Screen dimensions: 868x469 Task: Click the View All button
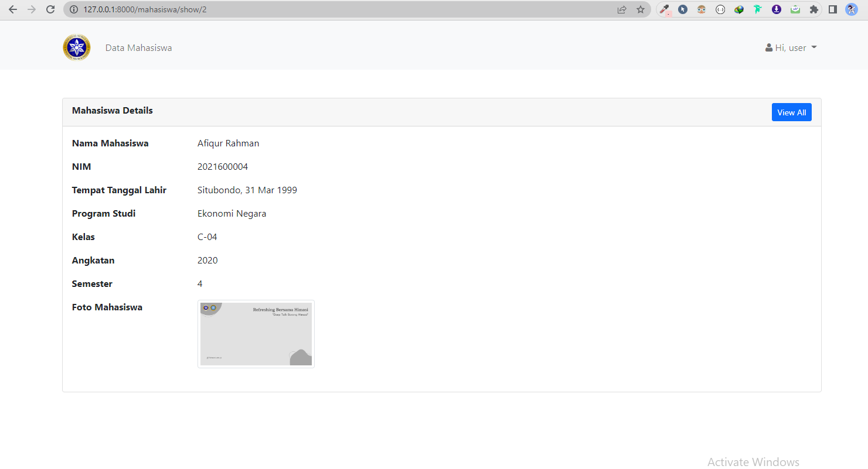point(791,112)
